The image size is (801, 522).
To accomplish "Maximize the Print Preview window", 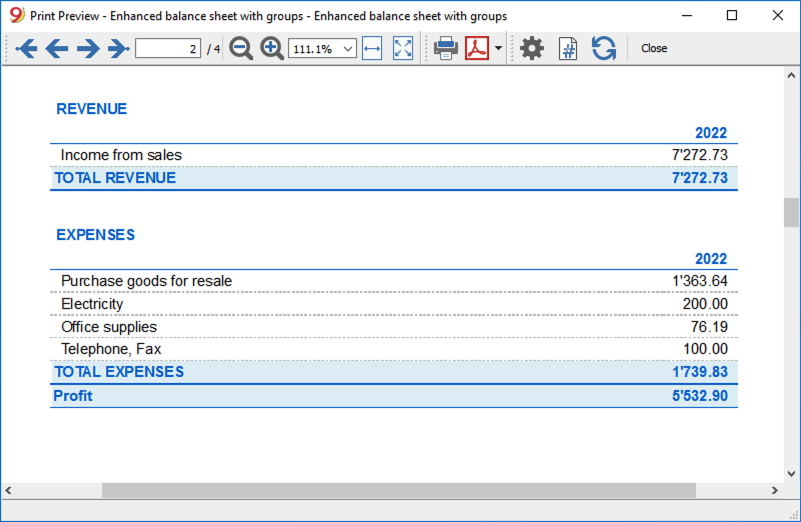I will [x=732, y=15].
